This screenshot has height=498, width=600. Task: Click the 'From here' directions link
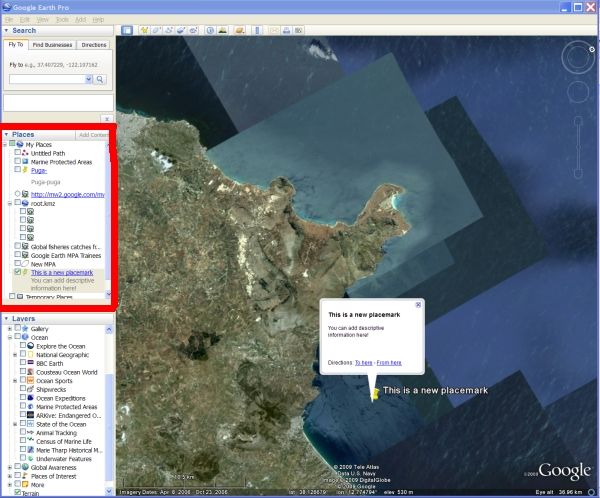(x=389, y=362)
